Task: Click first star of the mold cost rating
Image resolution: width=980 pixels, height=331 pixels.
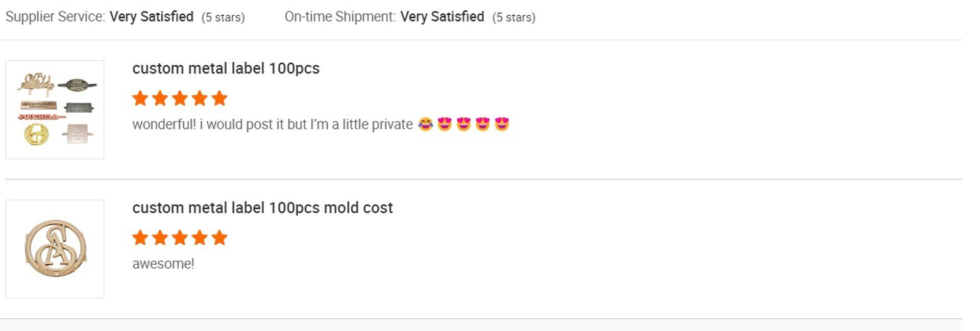Action: [140, 238]
